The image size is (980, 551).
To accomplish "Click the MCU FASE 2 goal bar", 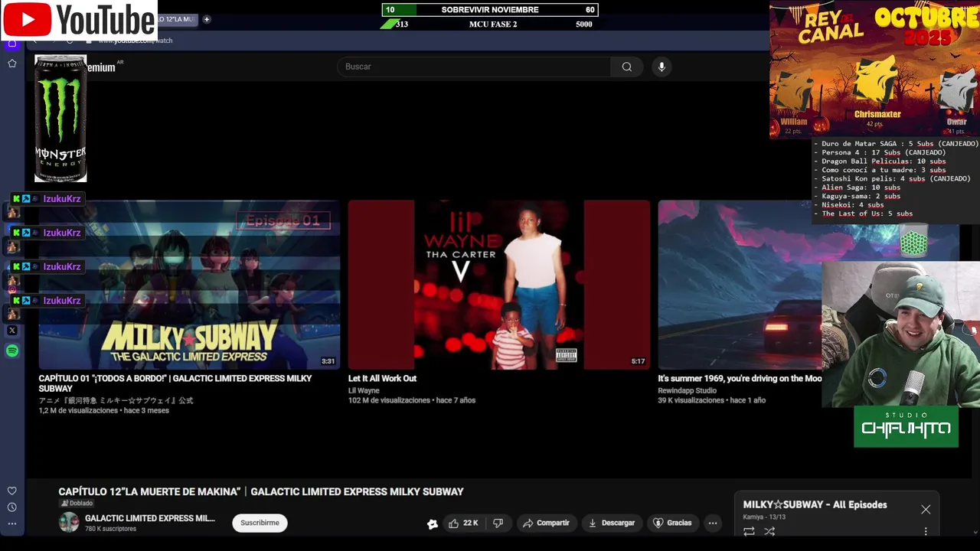I will click(x=490, y=24).
